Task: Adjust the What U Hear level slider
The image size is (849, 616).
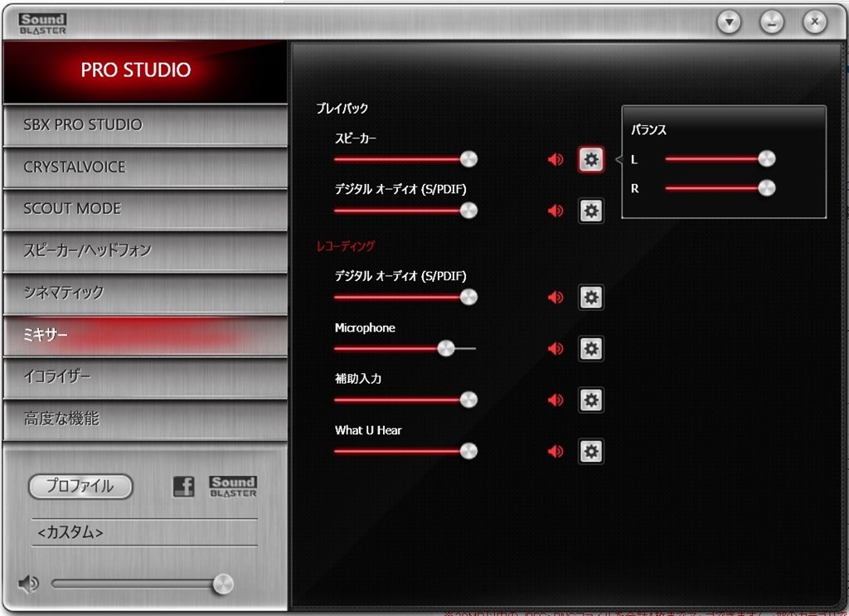Action: pyautogui.click(x=405, y=452)
